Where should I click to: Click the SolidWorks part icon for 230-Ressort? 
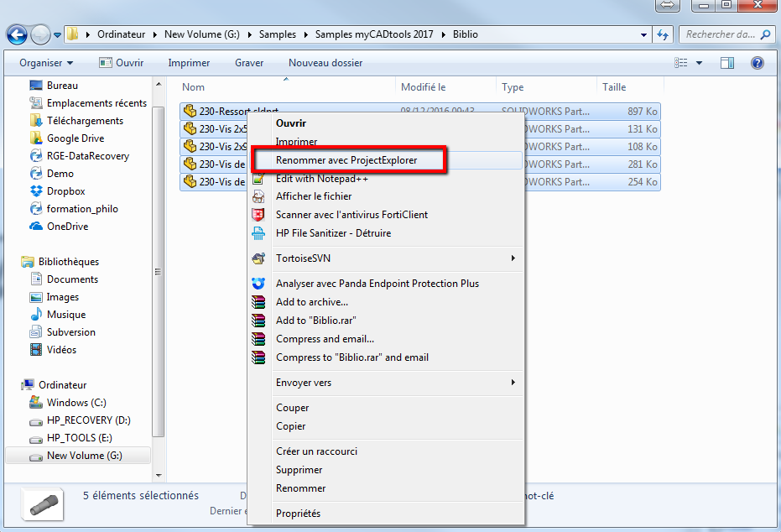190,111
